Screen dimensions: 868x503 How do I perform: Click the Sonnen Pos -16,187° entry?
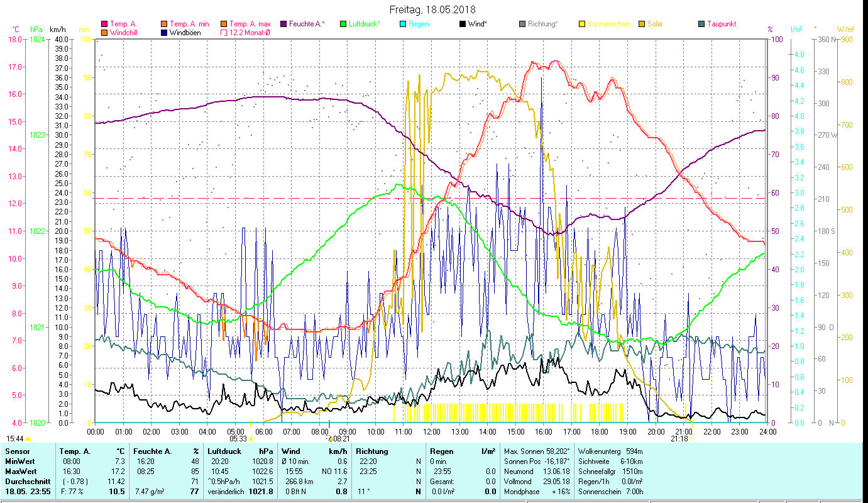pyautogui.click(x=537, y=462)
